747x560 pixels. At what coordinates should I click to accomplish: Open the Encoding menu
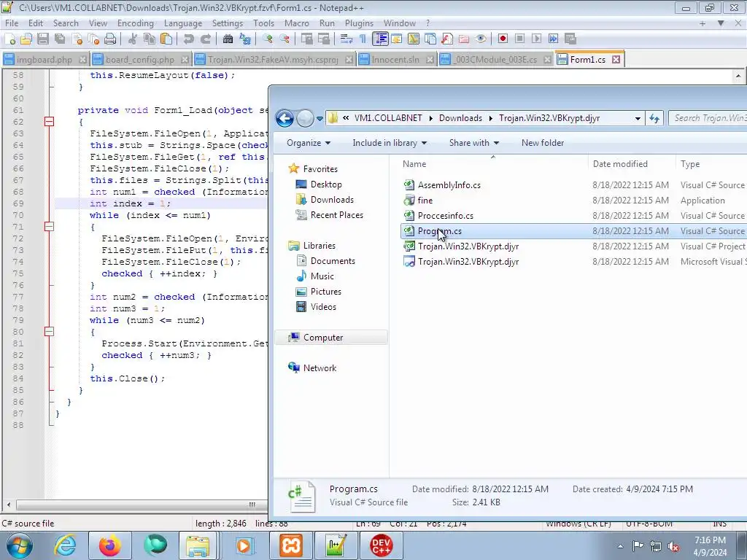coord(135,23)
